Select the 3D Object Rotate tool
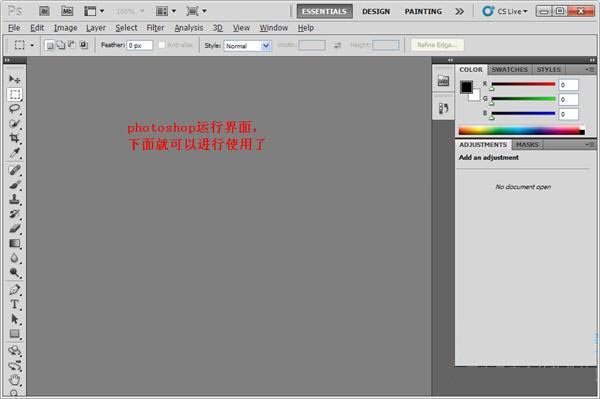This screenshot has width=600, height=399. coord(15,350)
